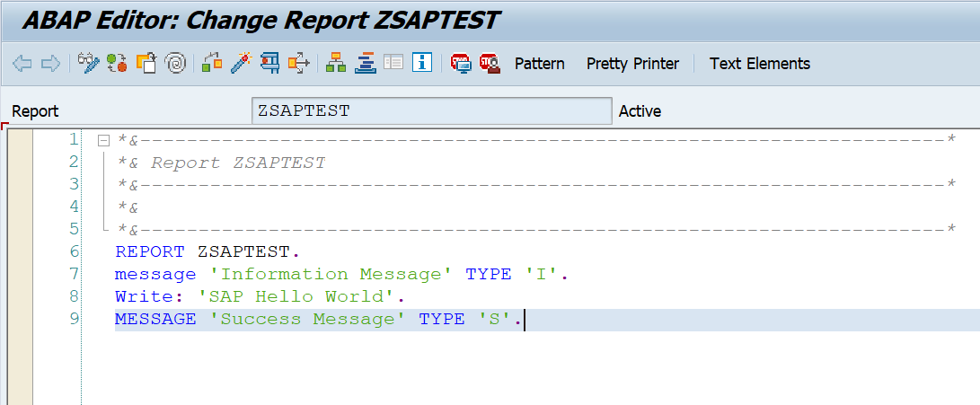Open Text Elements
980x405 pixels.
point(760,64)
